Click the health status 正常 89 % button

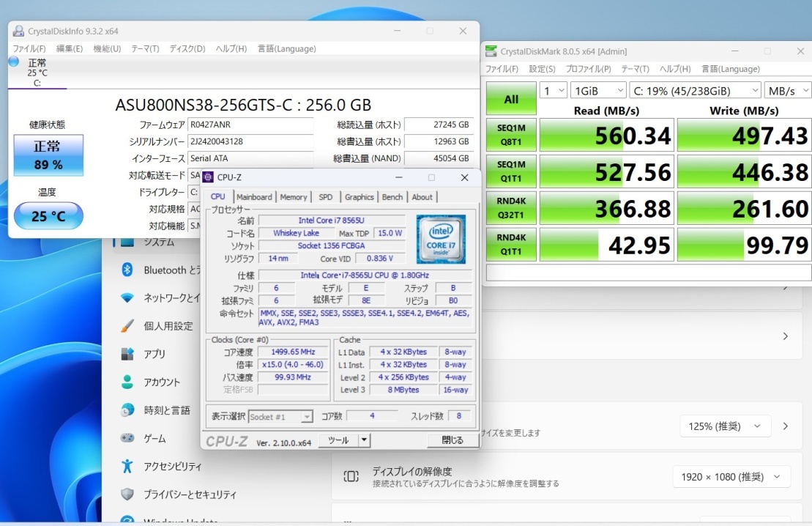coord(48,155)
